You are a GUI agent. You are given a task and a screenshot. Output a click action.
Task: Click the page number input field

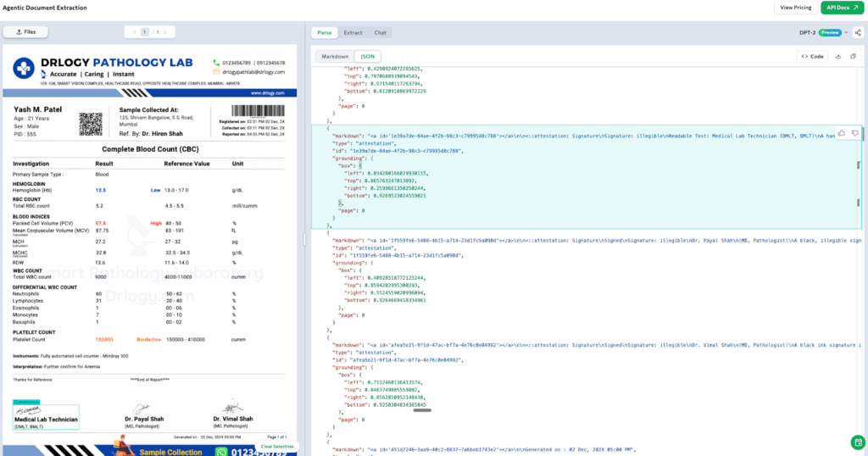145,32
